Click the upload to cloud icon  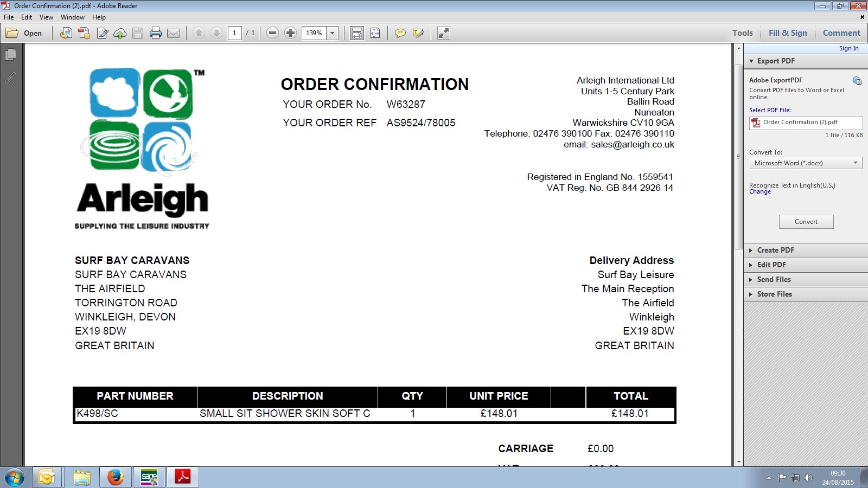(x=120, y=33)
